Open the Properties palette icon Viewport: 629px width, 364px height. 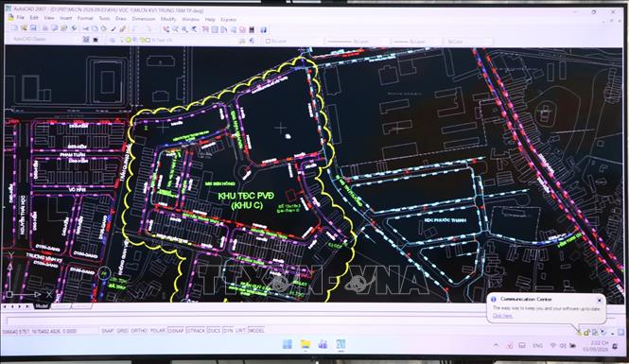[205, 29]
